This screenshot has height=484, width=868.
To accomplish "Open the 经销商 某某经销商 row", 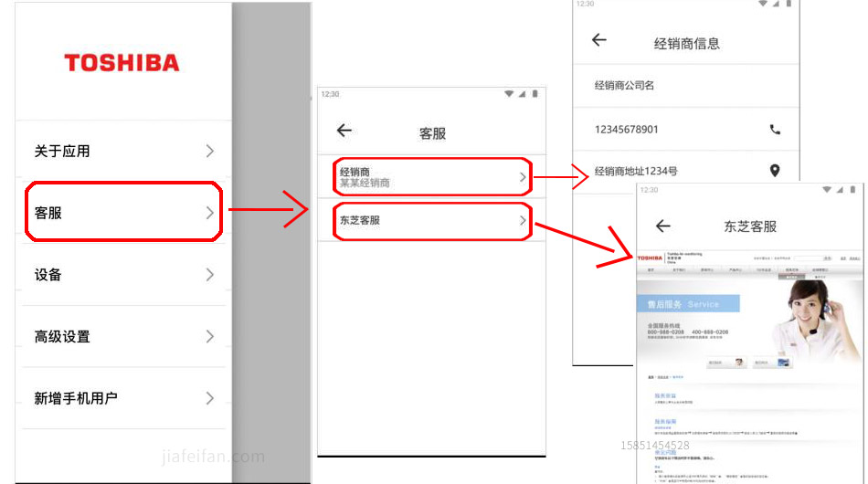I will (432, 177).
